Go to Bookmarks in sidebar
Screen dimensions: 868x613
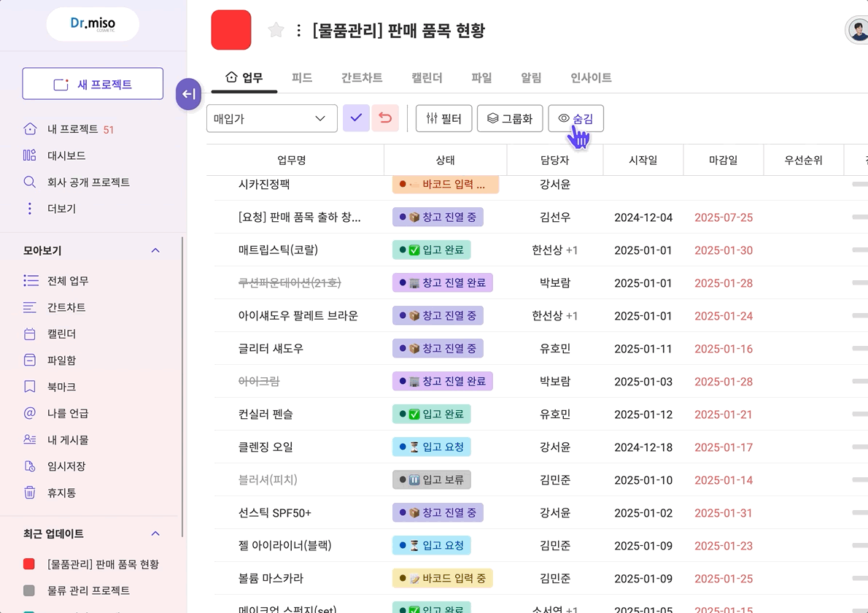(61, 387)
